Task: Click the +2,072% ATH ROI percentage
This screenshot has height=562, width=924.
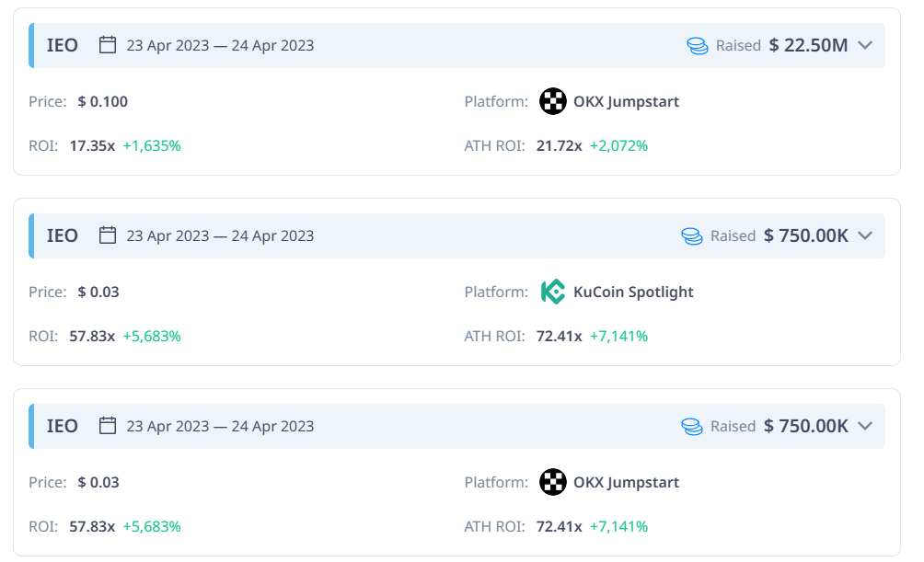Action: click(618, 145)
